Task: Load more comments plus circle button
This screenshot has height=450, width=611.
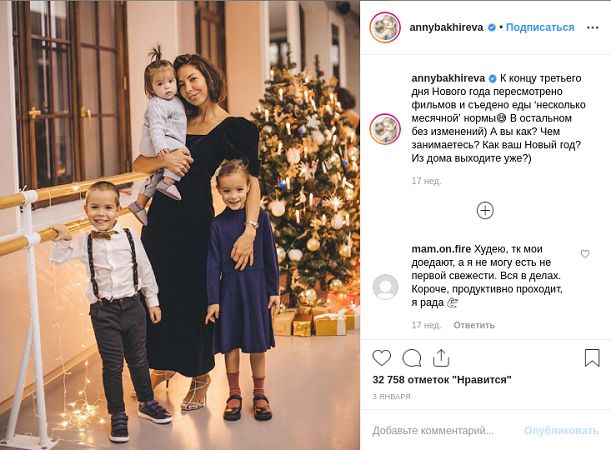Action: 485,210
